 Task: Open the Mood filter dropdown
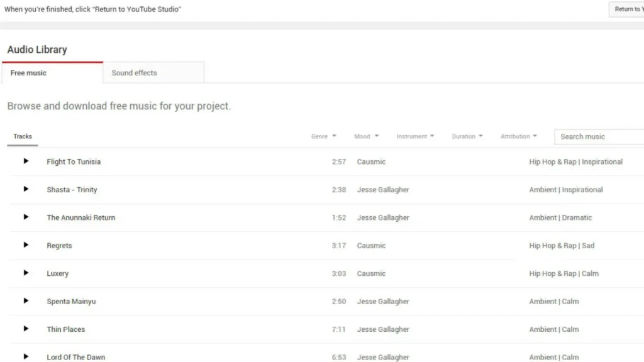[366, 136]
